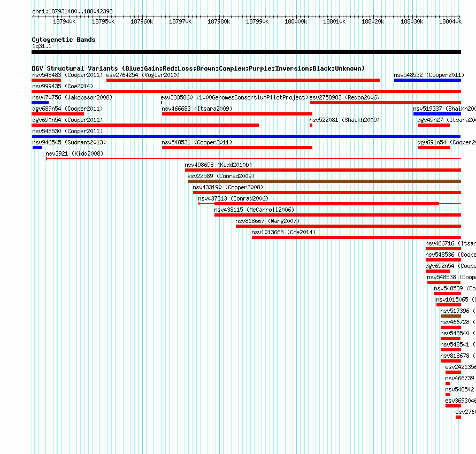Open dgv49n27 (Itsara) variant label
Image resolution: width=476 pixels, height=454 pixels.
tap(447, 120)
